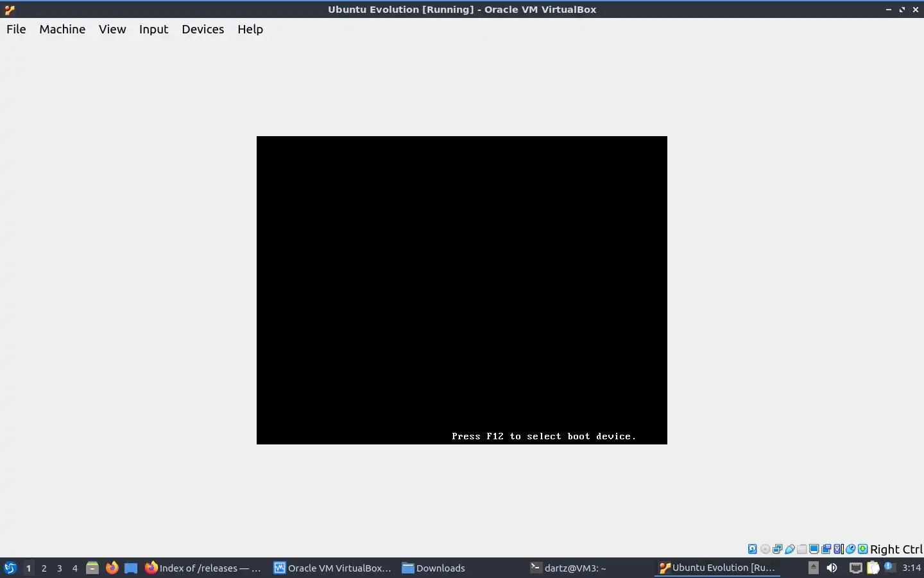Click the hard disk activity status icon
This screenshot has width=924, height=578.
pos(752,549)
